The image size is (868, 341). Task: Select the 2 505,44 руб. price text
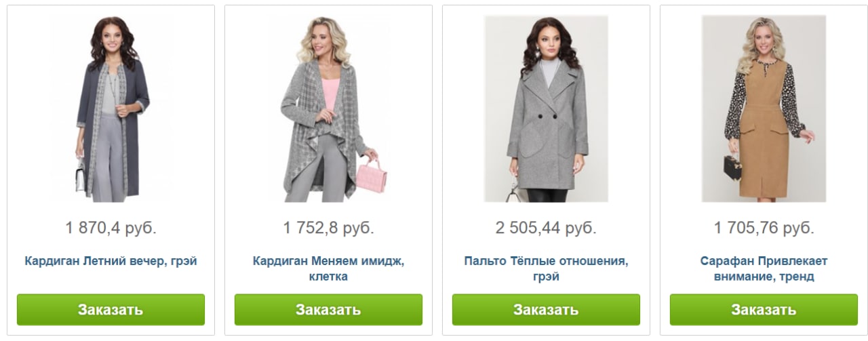point(546,228)
